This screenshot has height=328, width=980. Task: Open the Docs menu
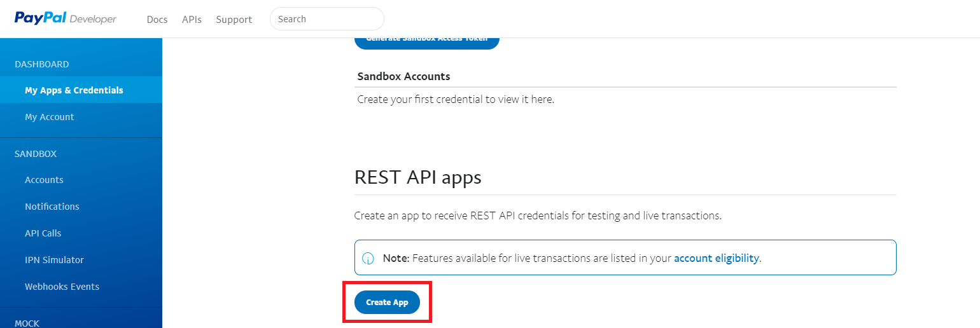tap(157, 20)
